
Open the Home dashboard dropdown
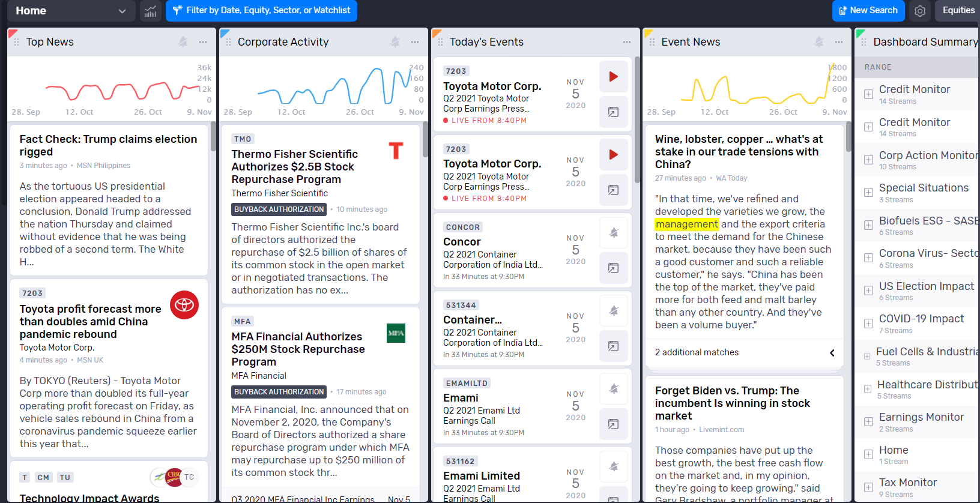click(x=71, y=11)
